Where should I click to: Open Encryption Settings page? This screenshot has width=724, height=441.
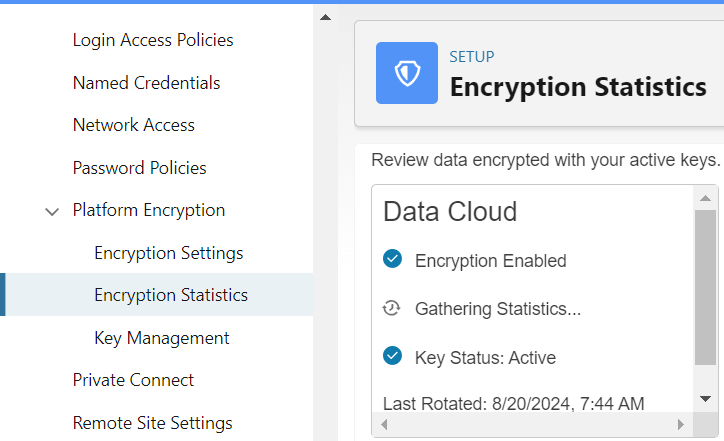[169, 253]
